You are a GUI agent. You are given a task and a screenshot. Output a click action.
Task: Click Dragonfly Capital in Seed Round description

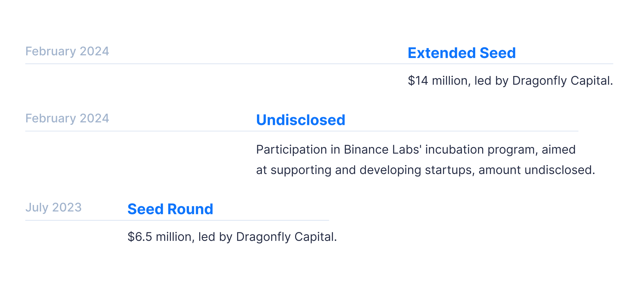point(287,237)
